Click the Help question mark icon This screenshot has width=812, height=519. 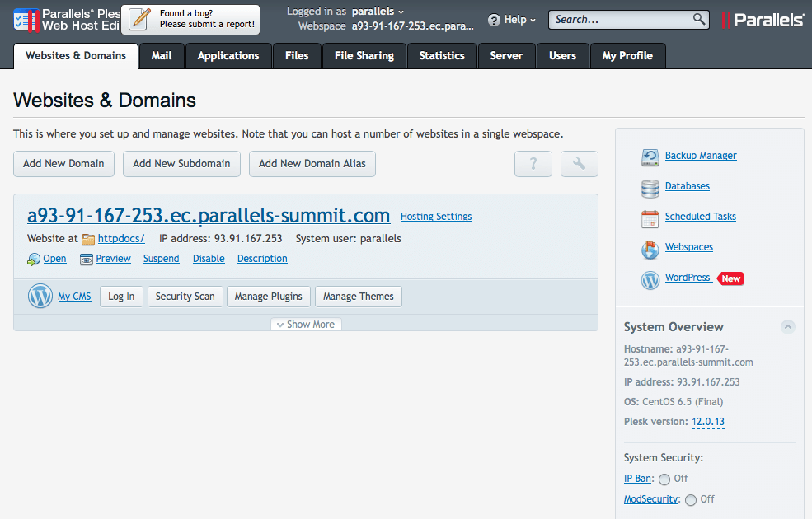(x=494, y=20)
